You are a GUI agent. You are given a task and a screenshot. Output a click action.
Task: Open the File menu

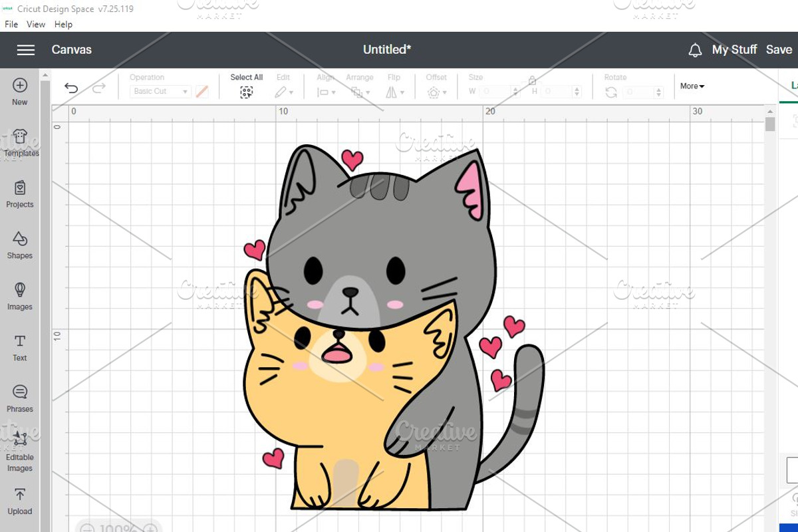[11, 25]
